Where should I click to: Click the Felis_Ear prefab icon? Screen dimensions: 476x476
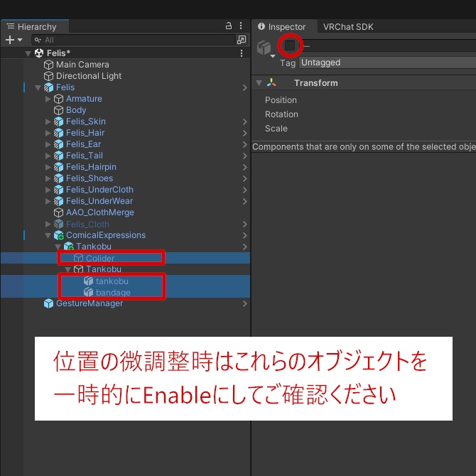(x=58, y=144)
